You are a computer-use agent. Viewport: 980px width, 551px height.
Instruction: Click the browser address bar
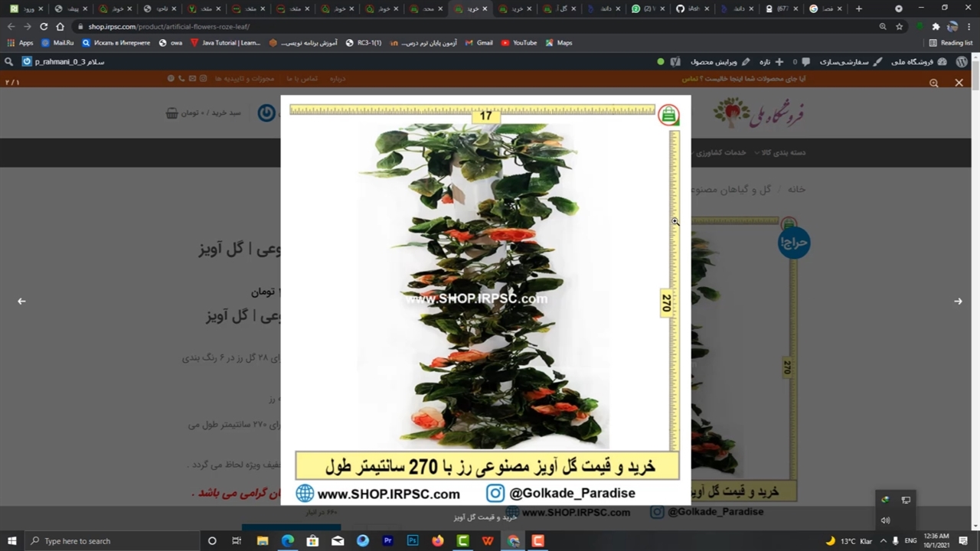tap(459, 26)
